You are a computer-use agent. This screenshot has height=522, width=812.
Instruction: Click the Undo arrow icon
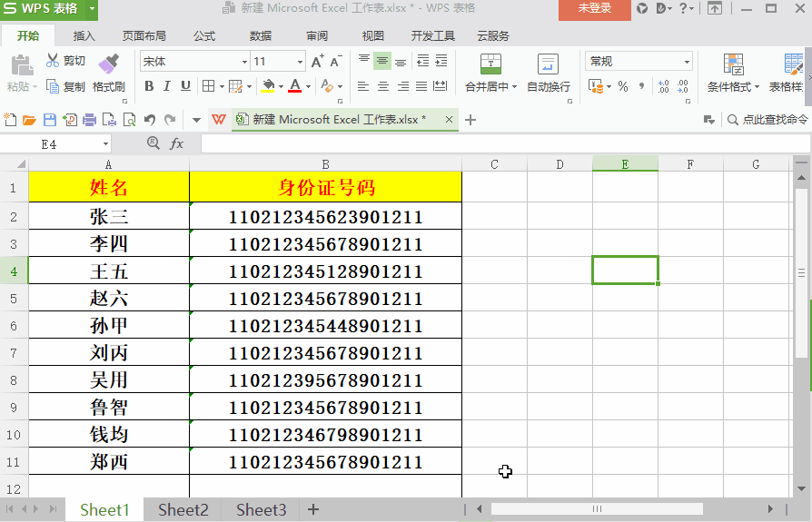(149, 120)
